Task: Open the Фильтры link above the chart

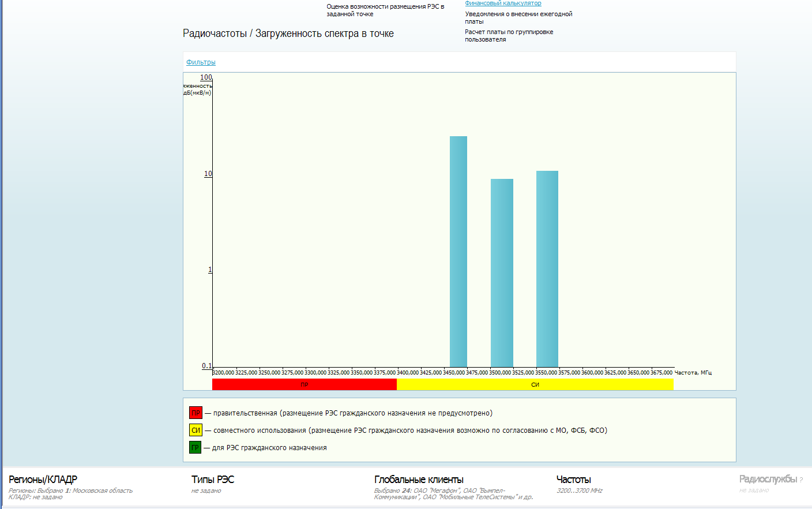Action: (201, 62)
